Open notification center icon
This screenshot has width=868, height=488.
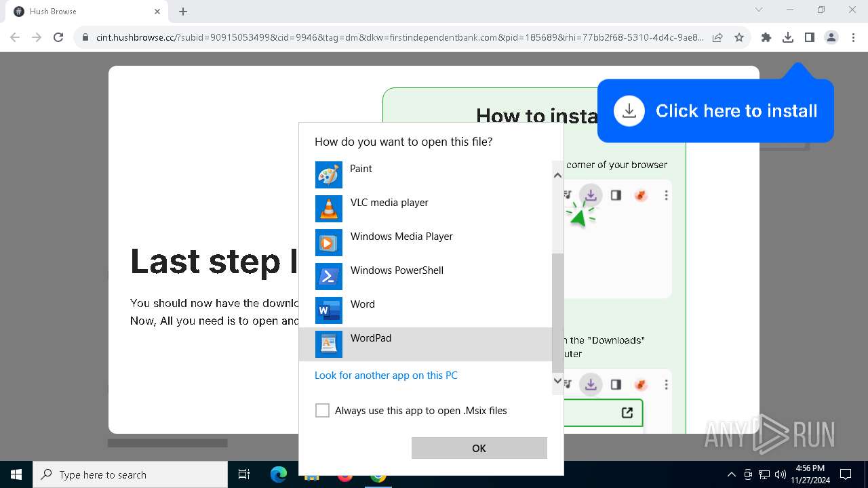[x=846, y=474]
